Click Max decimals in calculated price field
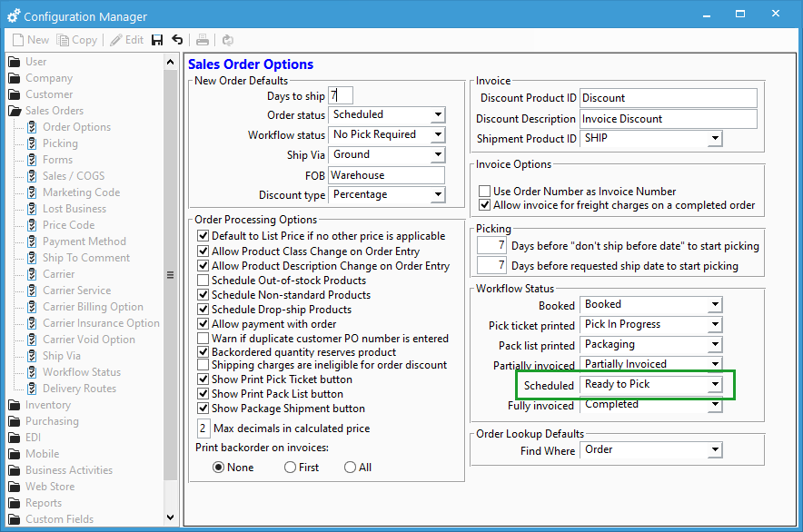803x532 pixels. [203, 429]
